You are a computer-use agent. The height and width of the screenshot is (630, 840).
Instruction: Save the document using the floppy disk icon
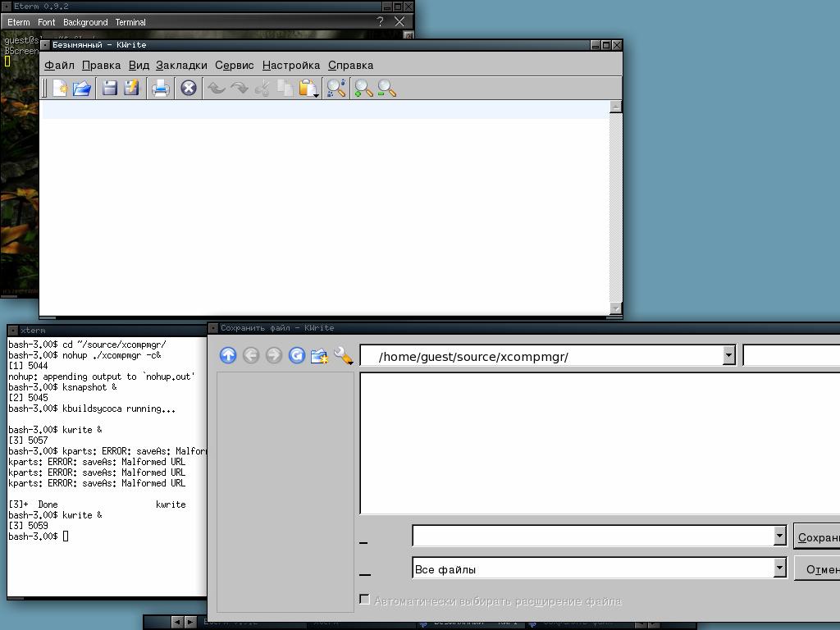(x=109, y=89)
